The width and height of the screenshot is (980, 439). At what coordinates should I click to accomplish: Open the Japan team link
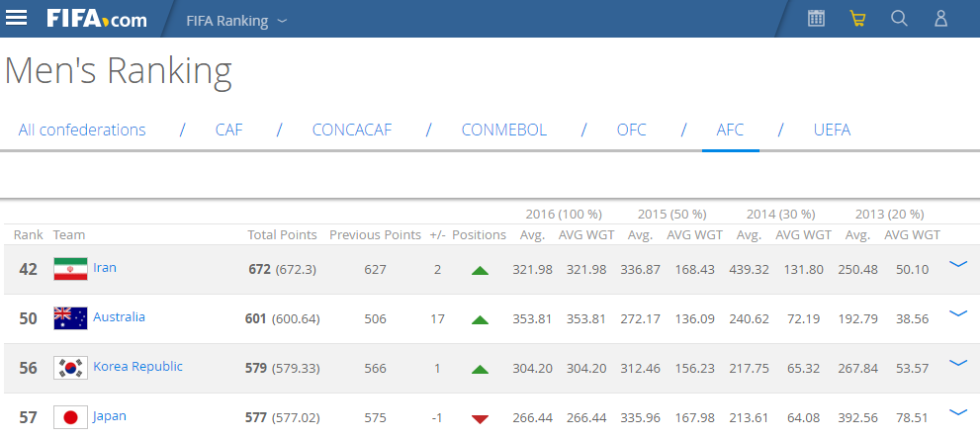(x=110, y=416)
